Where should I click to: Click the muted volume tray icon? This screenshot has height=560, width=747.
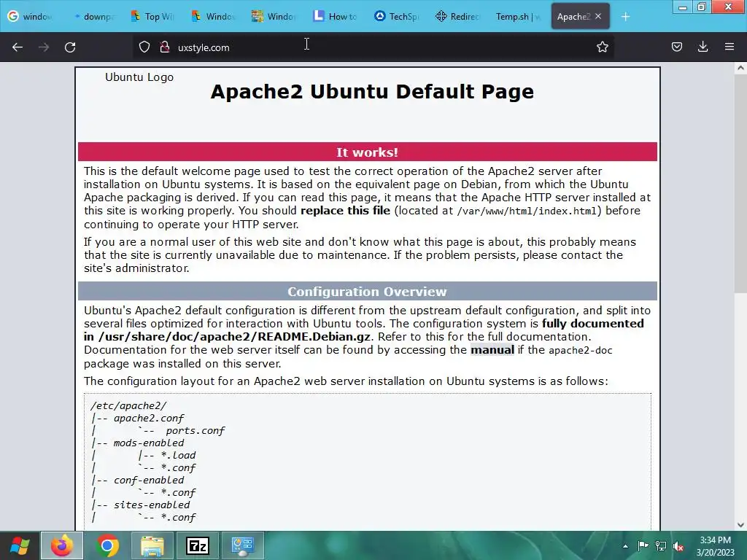[x=678, y=546]
